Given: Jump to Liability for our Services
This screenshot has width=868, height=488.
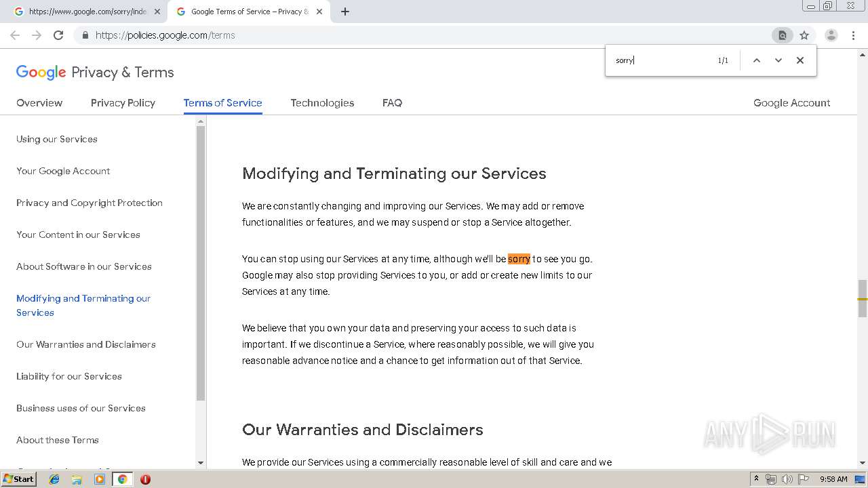Looking at the screenshot, I should click(x=69, y=376).
